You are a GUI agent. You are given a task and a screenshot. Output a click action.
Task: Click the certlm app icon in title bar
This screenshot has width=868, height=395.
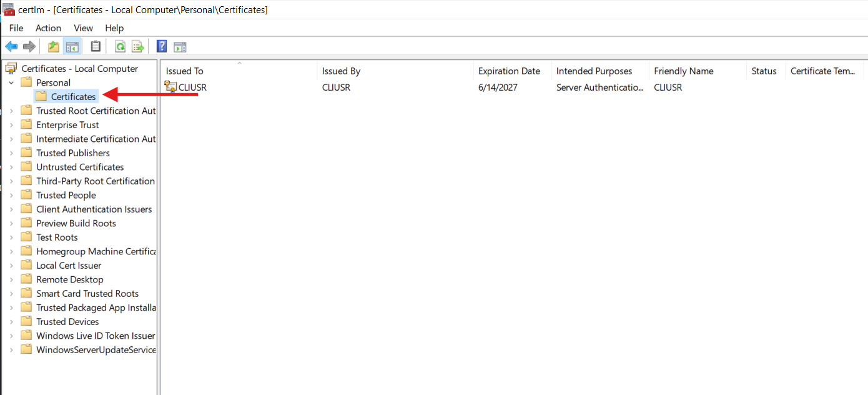9,9
